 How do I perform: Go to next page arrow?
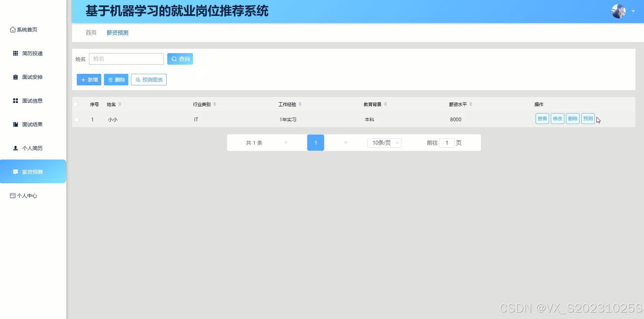coord(346,143)
